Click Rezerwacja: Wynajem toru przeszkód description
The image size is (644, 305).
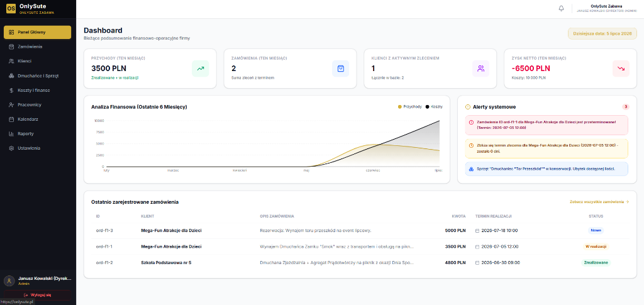point(316,231)
